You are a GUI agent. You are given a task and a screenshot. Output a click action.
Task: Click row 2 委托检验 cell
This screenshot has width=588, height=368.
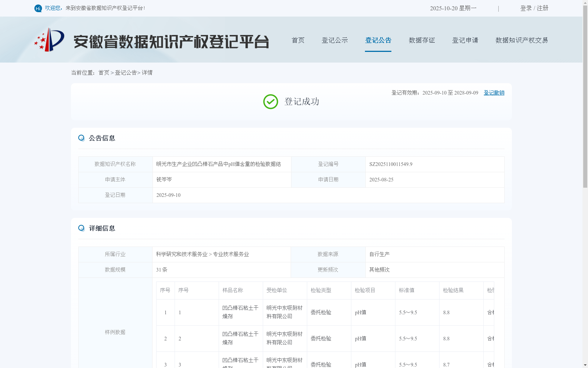(x=321, y=339)
